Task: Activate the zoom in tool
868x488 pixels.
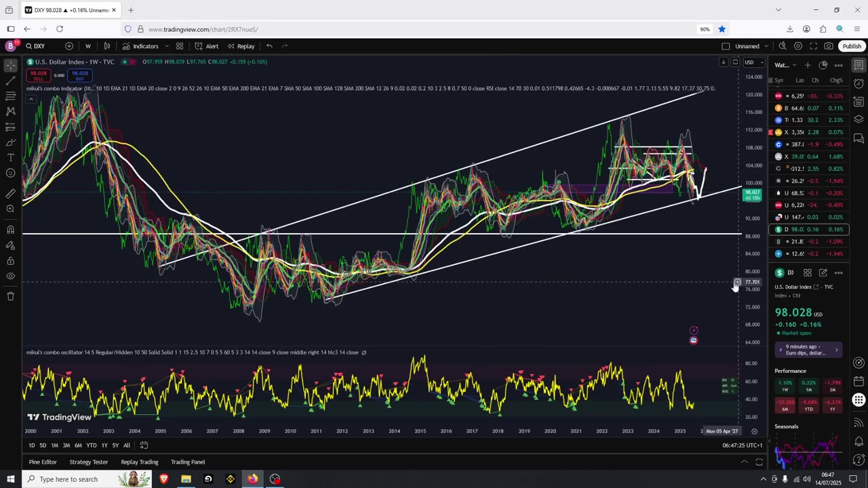Action: (10, 209)
